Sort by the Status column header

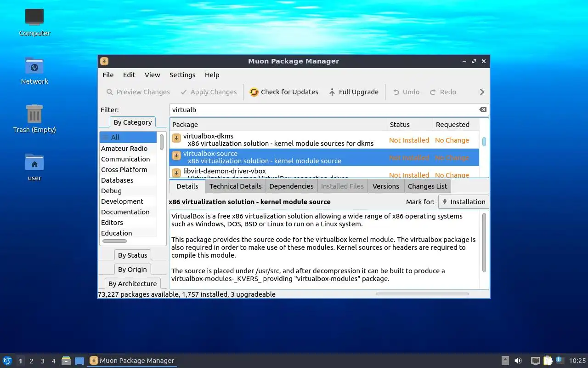coord(410,124)
